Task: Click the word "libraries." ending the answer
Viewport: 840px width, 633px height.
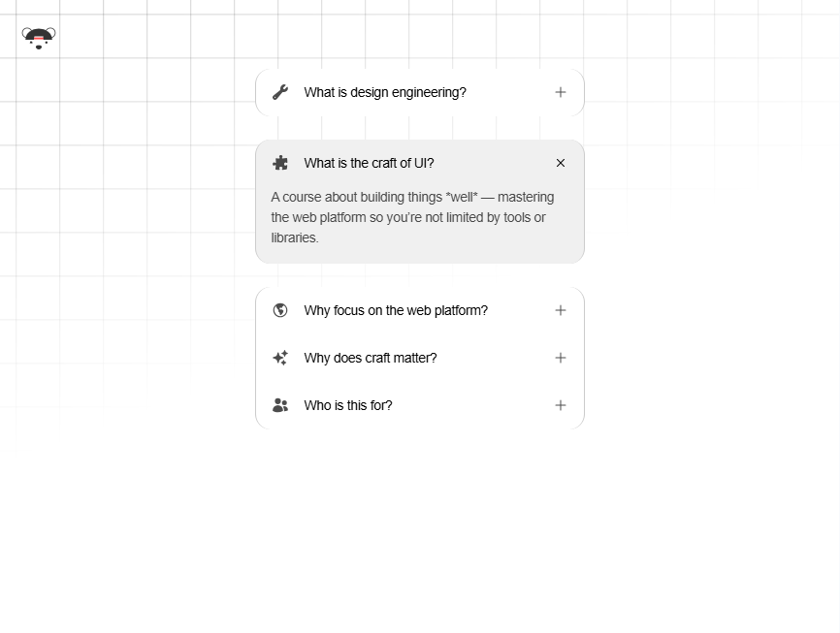Action: 295,237
